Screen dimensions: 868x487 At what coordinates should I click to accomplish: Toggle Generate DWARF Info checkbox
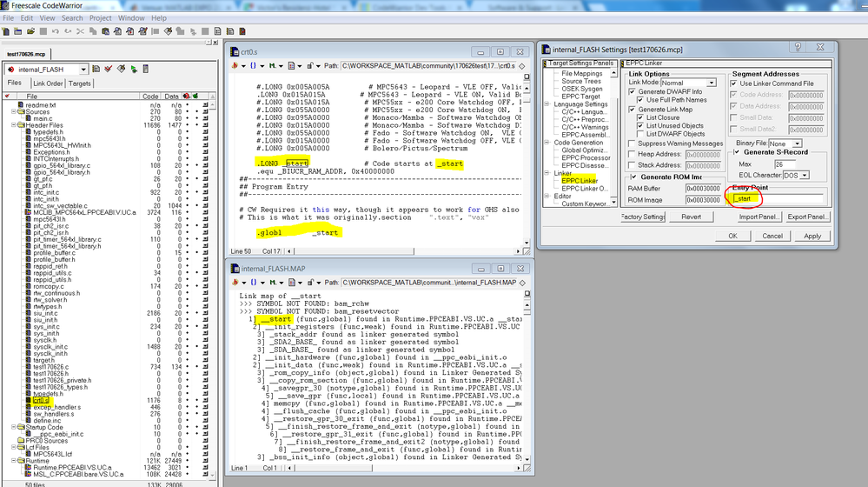(x=633, y=91)
